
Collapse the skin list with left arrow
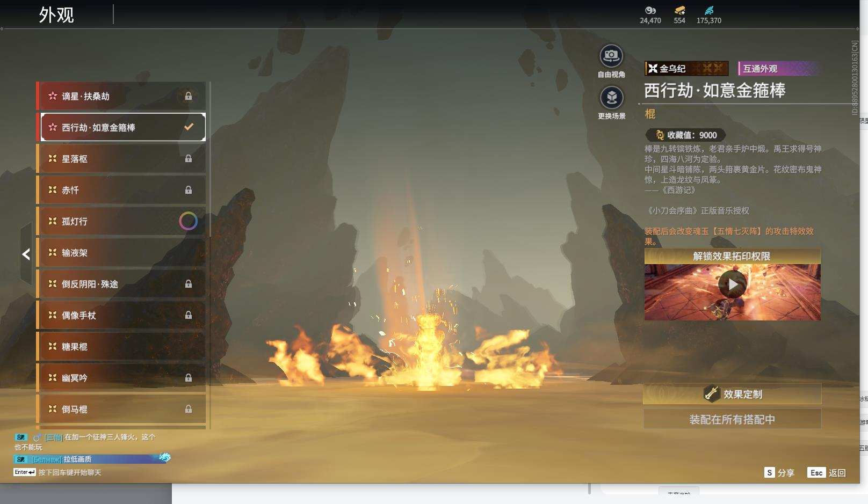coord(26,254)
